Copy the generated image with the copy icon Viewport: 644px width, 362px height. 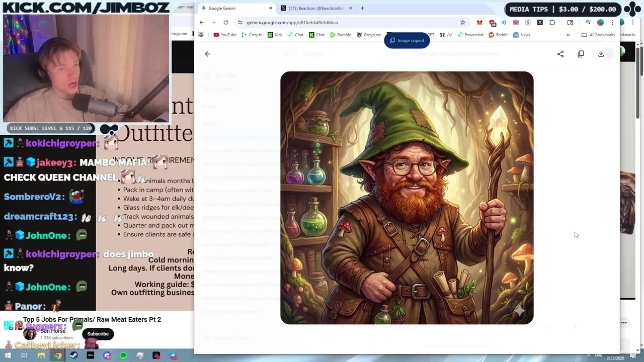click(x=581, y=54)
